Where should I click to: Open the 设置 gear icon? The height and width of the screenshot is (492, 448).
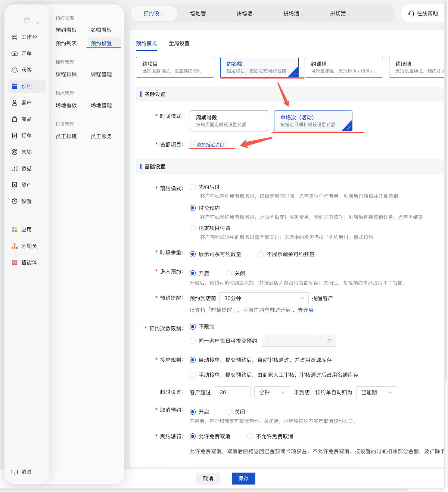(15, 201)
